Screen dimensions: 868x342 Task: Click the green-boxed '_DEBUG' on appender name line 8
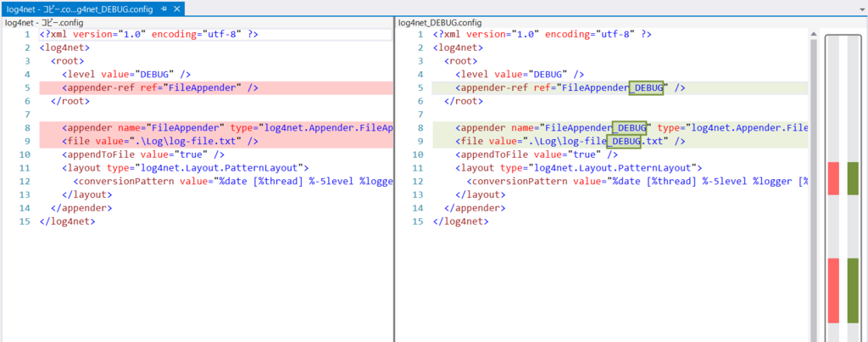point(629,128)
